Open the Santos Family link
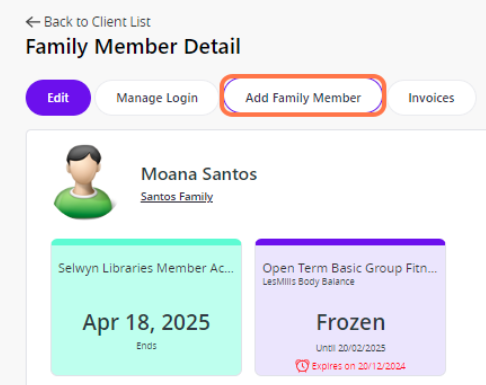Screen dimensions: 486x385 (x=177, y=197)
